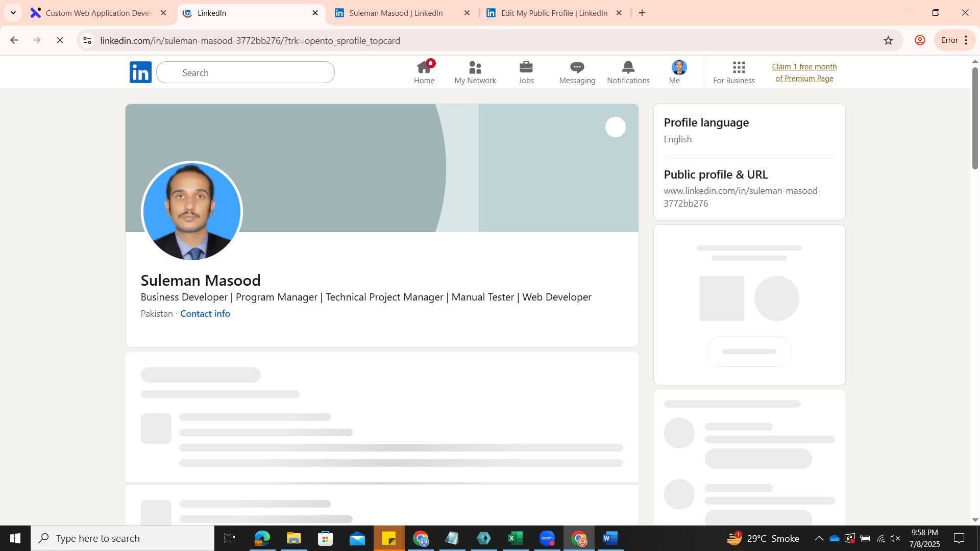
Task: Open the weather widget showing 29°C Smoke
Action: [x=763, y=538]
